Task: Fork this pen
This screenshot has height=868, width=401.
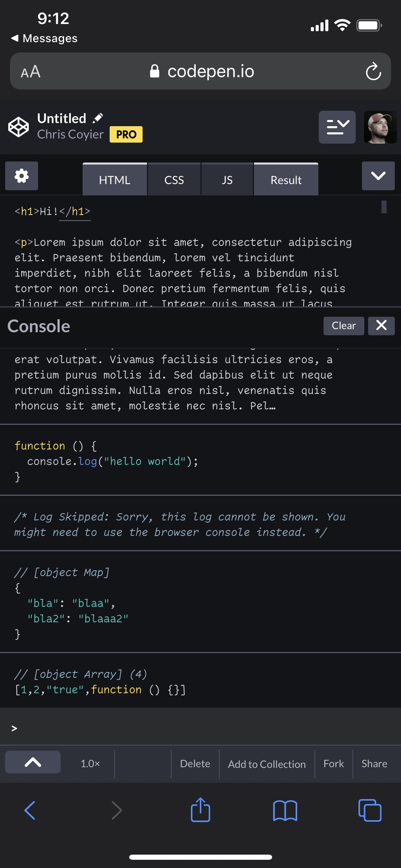Action: click(333, 764)
